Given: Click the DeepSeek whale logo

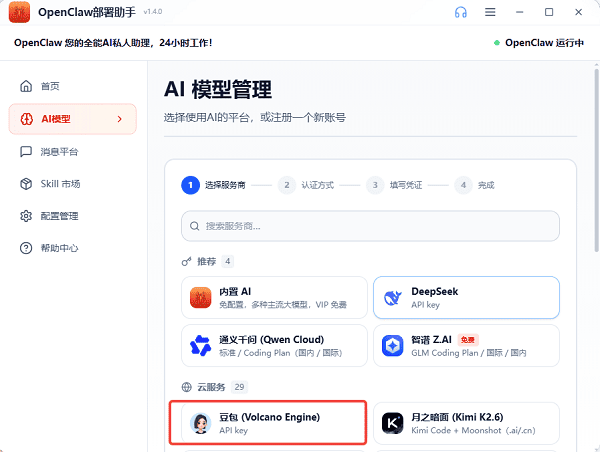Looking at the screenshot, I should [x=393, y=298].
